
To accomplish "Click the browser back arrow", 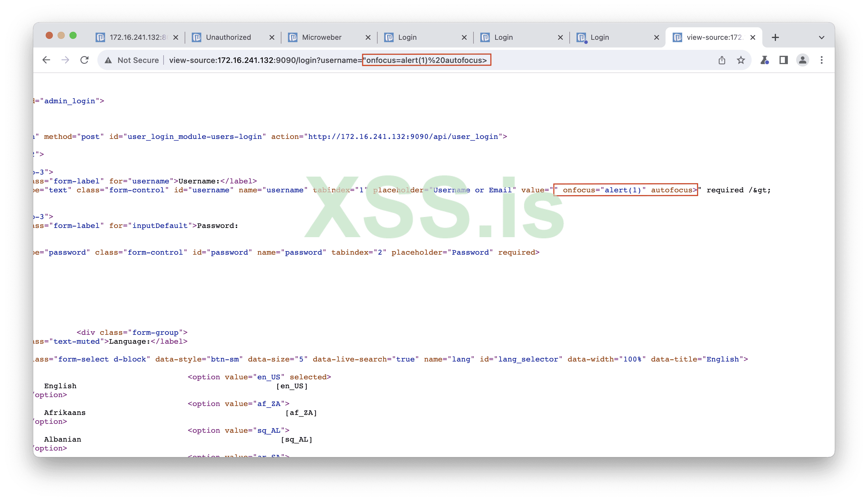I will click(46, 60).
